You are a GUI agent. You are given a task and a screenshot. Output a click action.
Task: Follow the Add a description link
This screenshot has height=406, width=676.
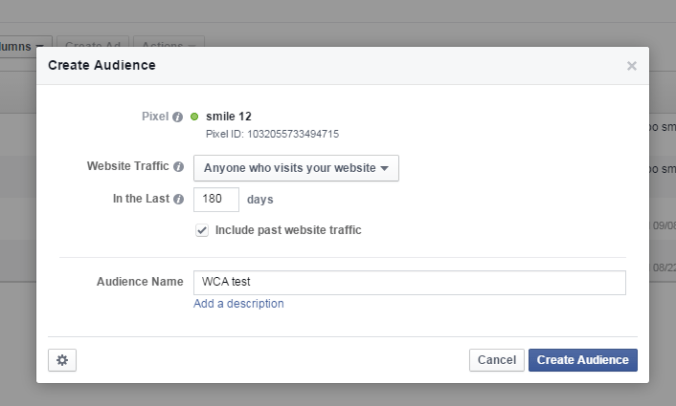pyautogui.click(x=238, y=304)
